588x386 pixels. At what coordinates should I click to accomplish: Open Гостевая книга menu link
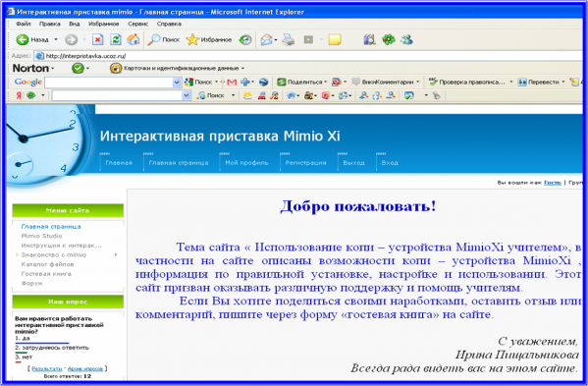46,274
